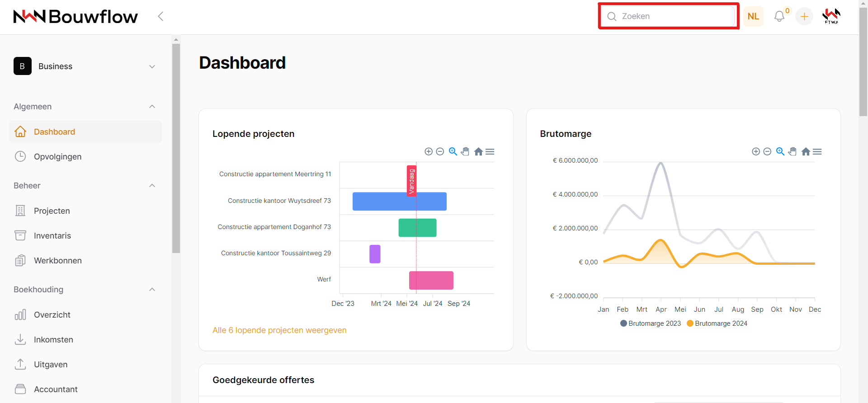Zoom in on Lopende projecten chart

click(x=429, y=152)
